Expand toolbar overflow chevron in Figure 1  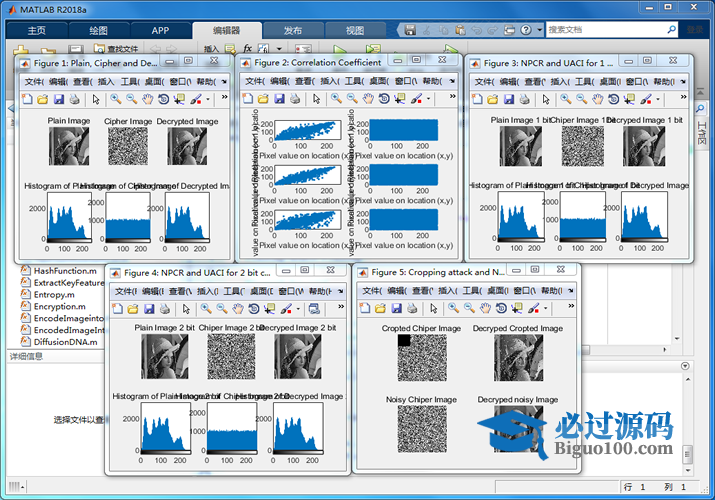tap(224, 97)
